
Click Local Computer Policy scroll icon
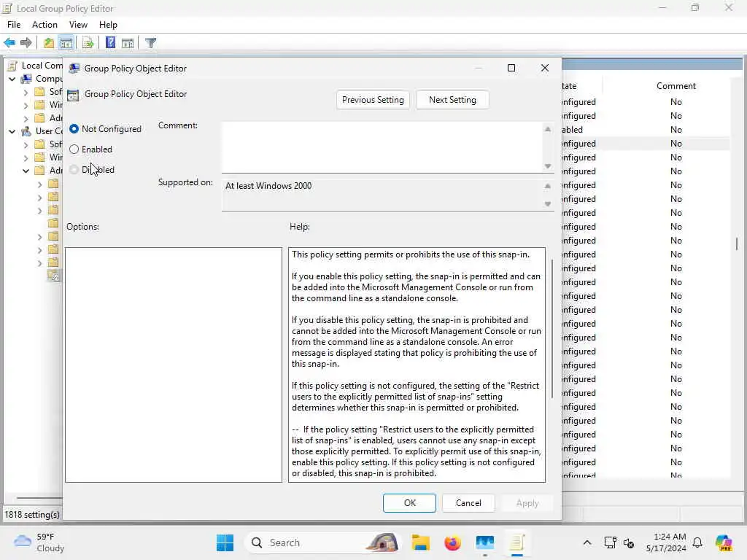tap(12, 65)
